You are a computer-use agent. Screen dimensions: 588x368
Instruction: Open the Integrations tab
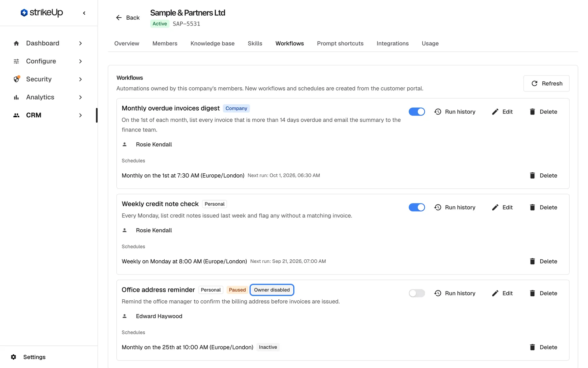392,44
